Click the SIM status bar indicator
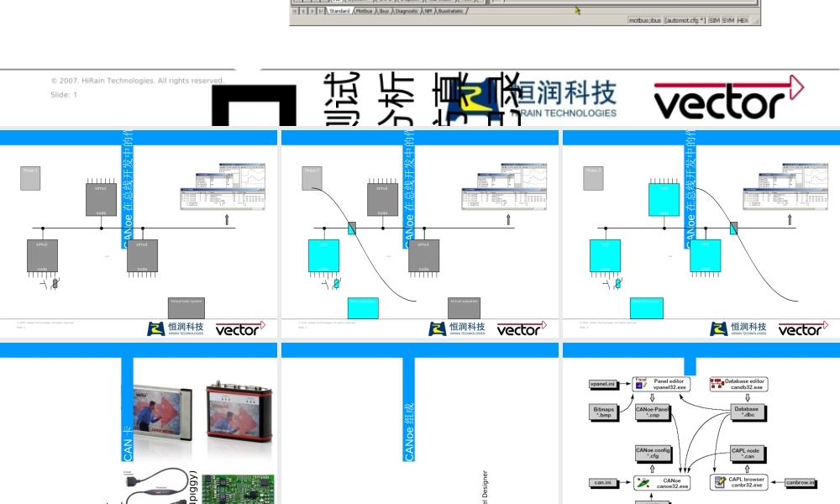 714,20
